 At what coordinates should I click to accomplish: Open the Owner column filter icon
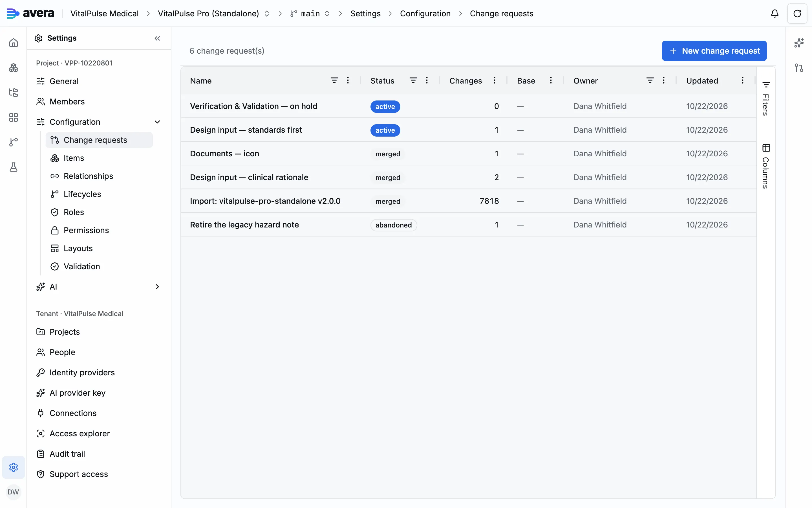tap(650, 80)
